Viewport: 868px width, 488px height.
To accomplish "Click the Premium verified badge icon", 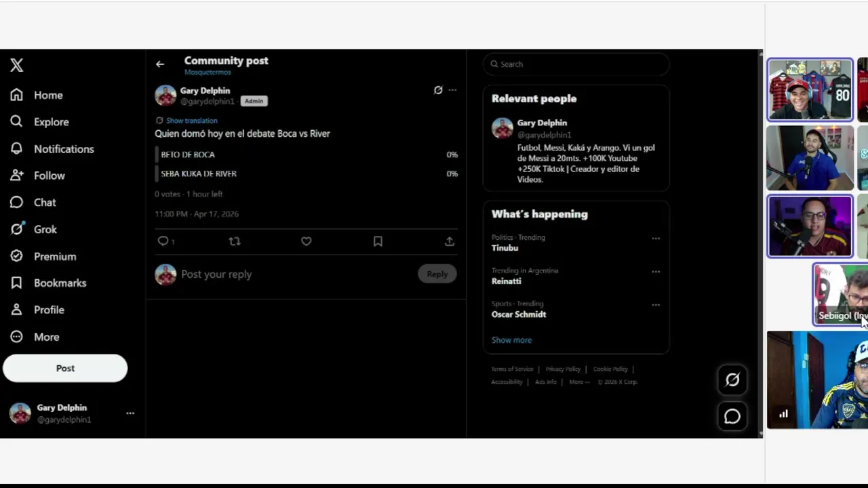I will (x=17, y=256).
